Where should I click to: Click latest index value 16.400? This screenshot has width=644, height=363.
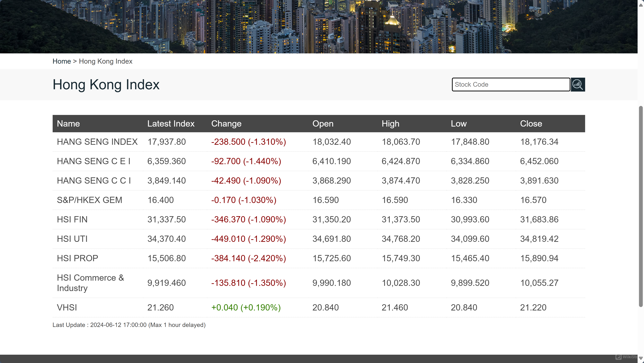pos(161,200)
